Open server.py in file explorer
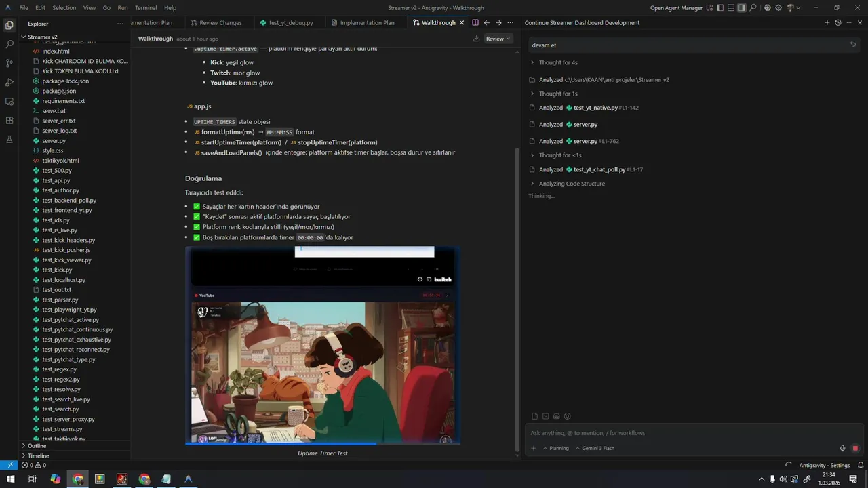868x488 pixels. click(x=54, y=141)
